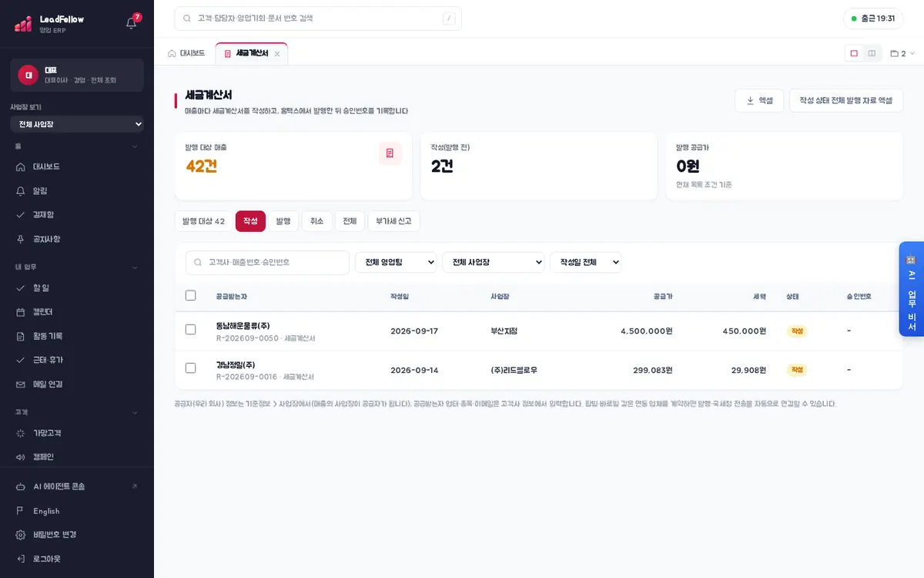The height and width of the screenshot is (578, 924).
Task: Check the 동남해운물류(주) row checkbox
Action: [191, 330]
